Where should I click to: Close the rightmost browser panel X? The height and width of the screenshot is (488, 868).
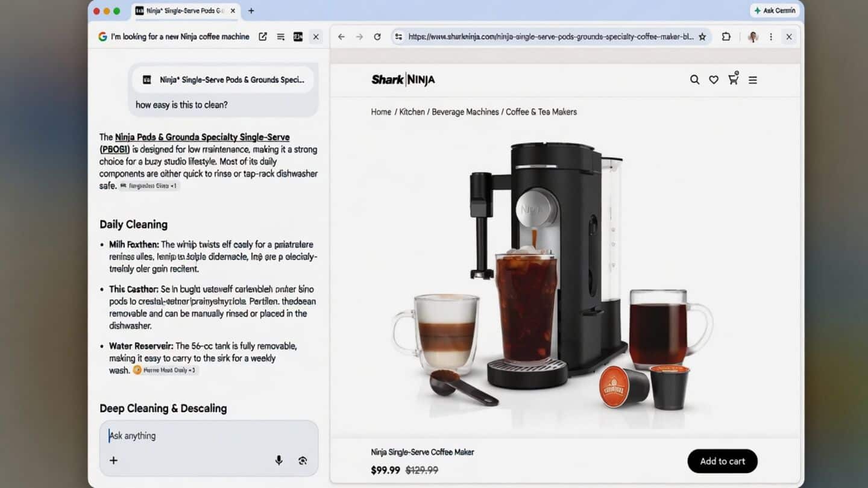(x=788, y=37)
